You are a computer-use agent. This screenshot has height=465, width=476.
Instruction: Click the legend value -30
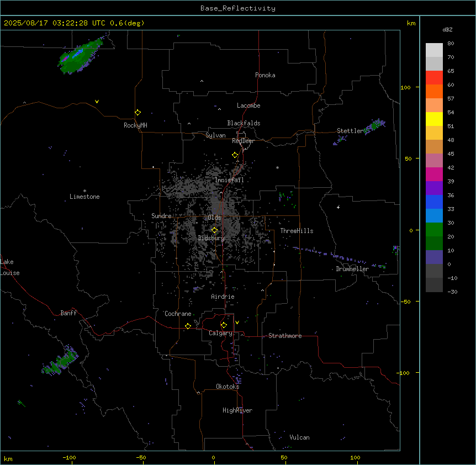pos(452,292)
